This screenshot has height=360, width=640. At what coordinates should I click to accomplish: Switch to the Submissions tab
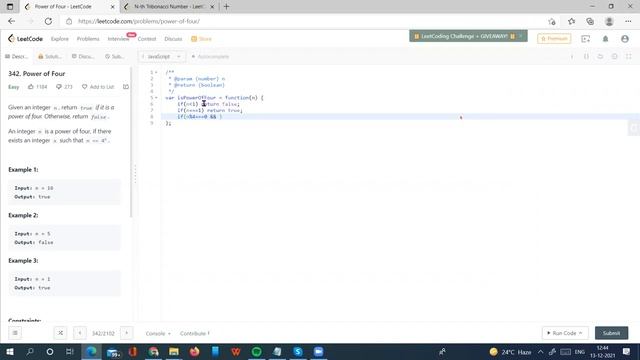click(x=115, y=56)
